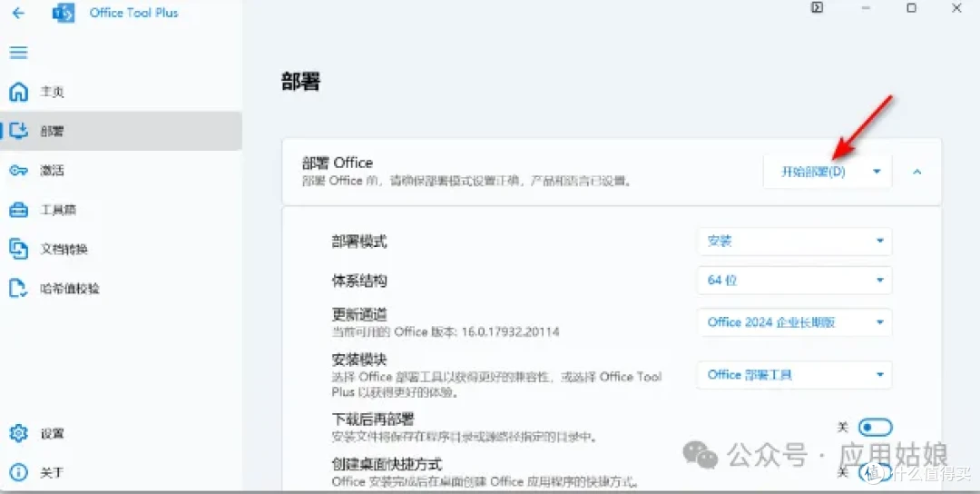Screen dimensions: 980x494
Task: Click the 体系结构 label
Action: pyautogui.click(x=359, y=281)
